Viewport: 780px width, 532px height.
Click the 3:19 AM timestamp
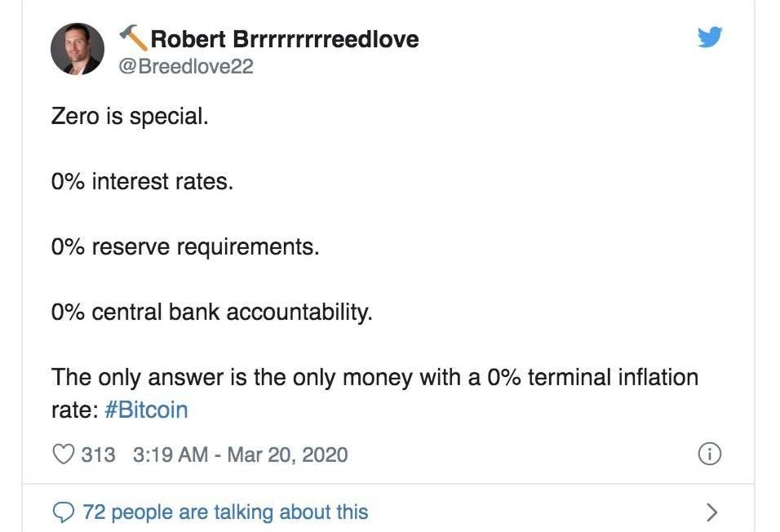(x=170, y=454)
